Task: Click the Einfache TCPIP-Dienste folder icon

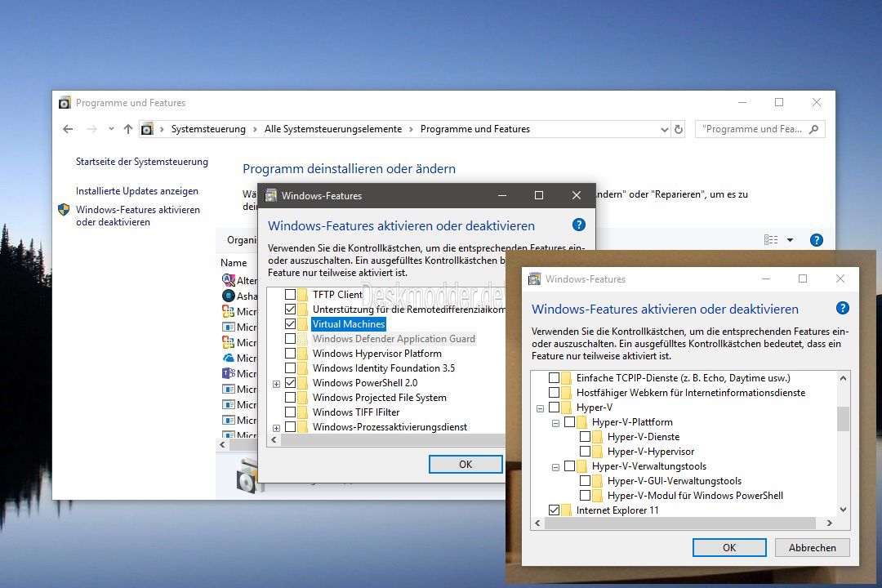Action: click(567, 378)
